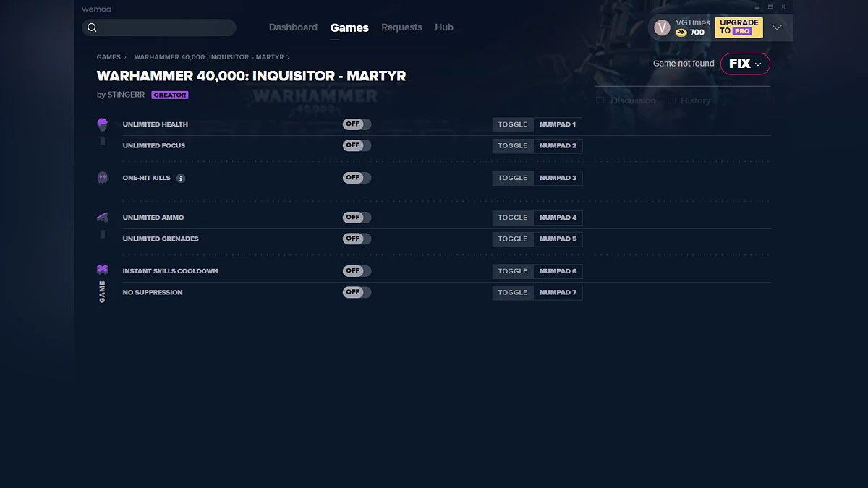Toggle Unlimited Health on
868x488 pixels.
(x=357, y=124)
